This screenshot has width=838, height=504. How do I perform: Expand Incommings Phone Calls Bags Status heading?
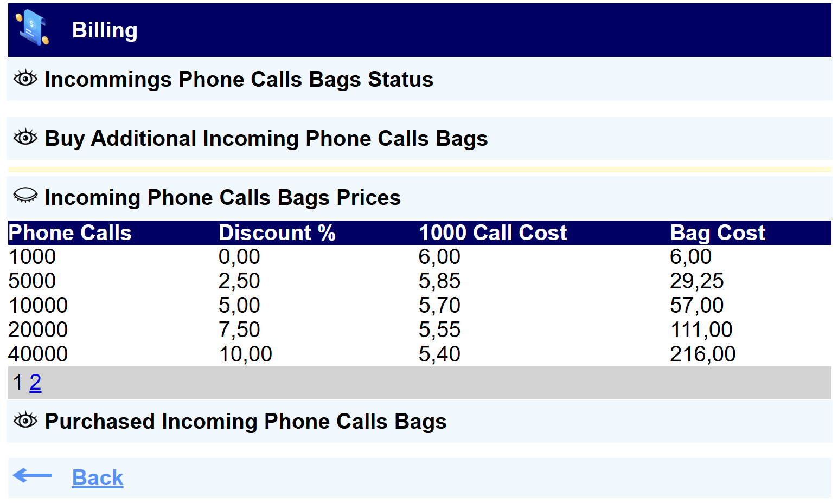coord(239,80)
